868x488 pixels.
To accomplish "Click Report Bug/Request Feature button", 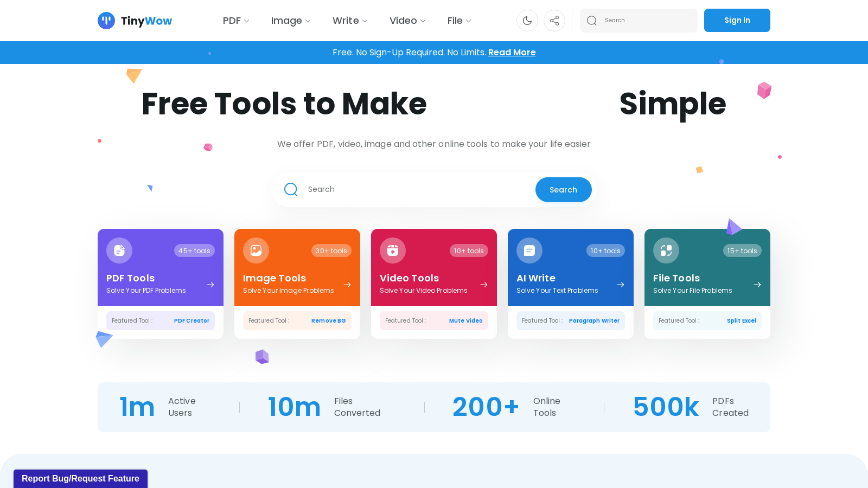I will click(80, 479).
